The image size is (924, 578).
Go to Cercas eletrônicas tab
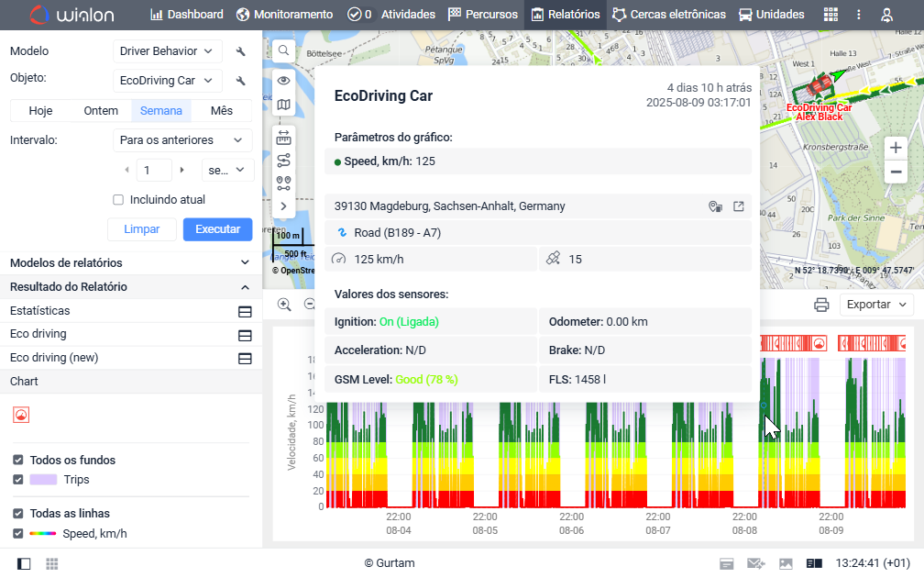669,15
